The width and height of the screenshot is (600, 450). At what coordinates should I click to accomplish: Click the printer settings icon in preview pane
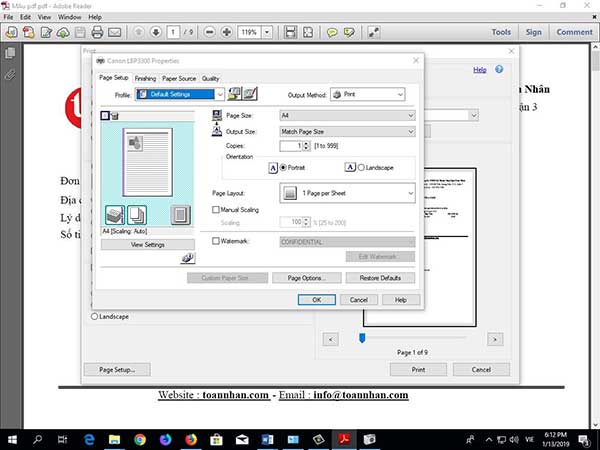115,215
